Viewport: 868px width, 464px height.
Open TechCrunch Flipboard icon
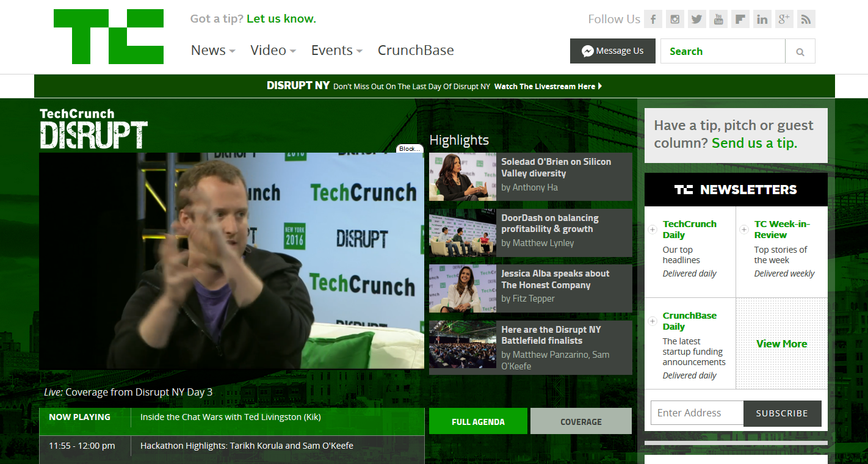coord(740,19)
